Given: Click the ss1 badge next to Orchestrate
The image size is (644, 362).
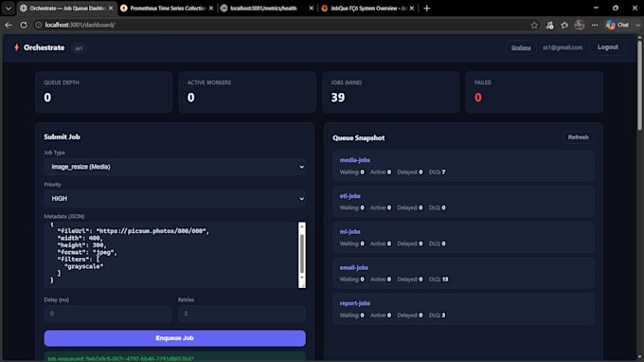Looking at the screenshot, I should (79, 48).
